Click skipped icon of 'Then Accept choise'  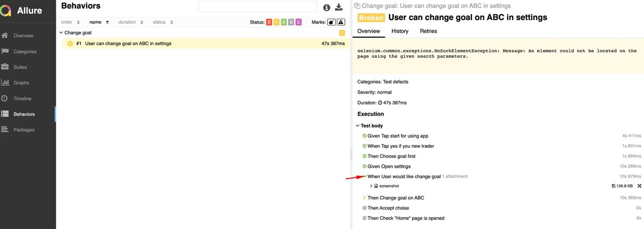click(365, 208)
